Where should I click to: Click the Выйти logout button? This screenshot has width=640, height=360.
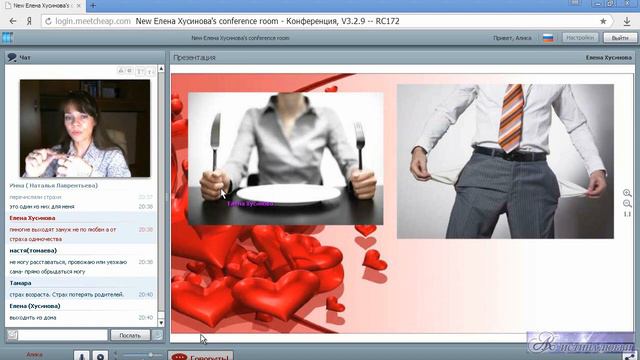(620, 38)
